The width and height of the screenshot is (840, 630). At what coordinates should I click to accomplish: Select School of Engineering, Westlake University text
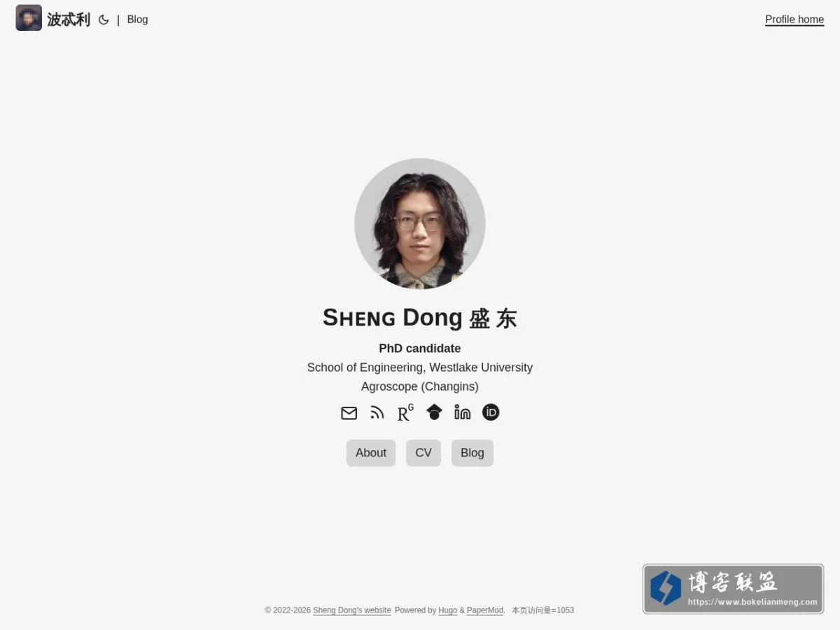(420, 367)
